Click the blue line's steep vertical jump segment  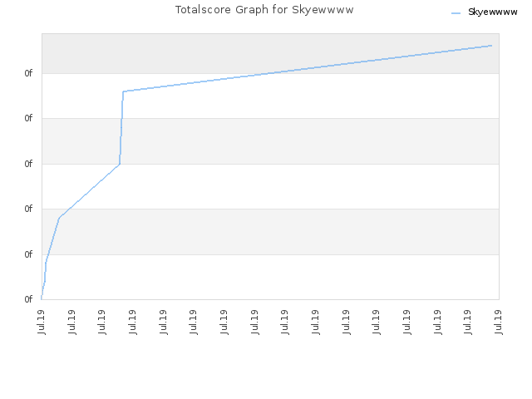coord(121,127)
